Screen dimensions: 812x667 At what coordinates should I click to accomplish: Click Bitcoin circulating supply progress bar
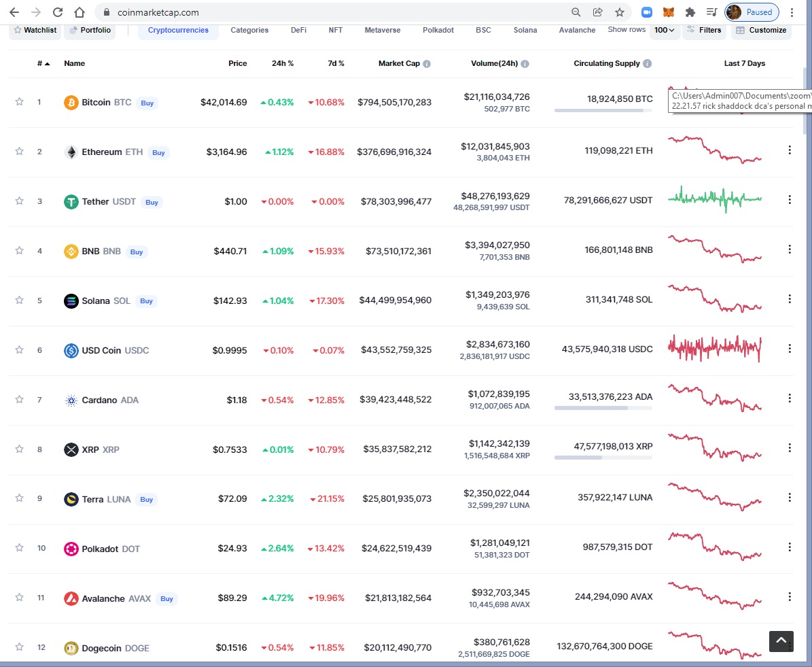603,110
